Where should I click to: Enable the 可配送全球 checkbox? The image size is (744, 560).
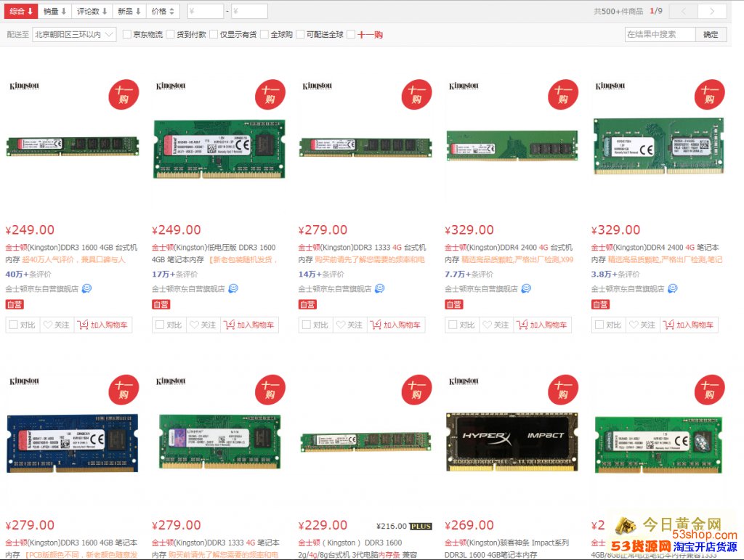pos(300,34)
